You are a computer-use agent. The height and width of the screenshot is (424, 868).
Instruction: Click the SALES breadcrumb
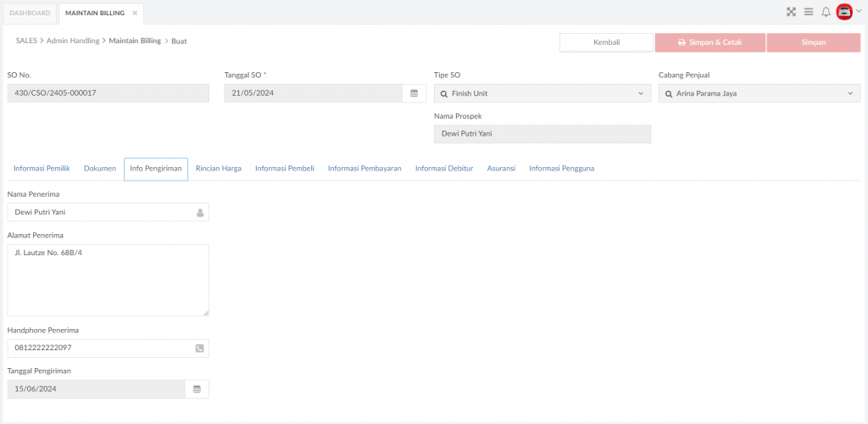(26, 41)
